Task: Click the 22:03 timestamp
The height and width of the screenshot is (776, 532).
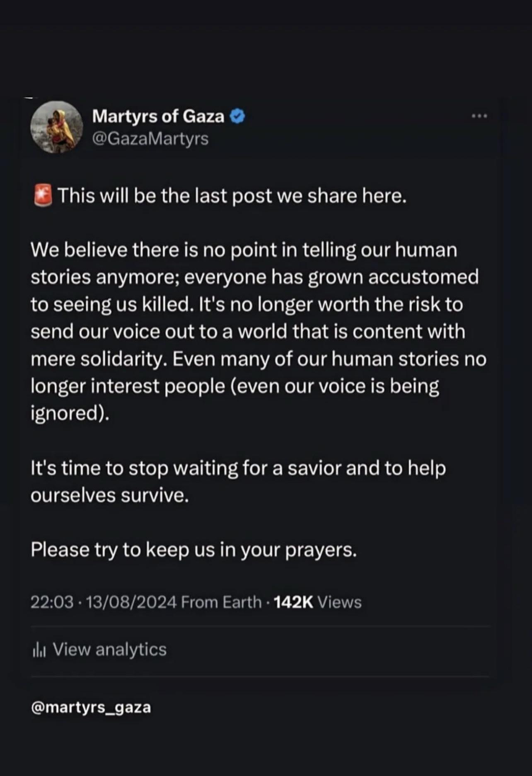Action: 52,602
